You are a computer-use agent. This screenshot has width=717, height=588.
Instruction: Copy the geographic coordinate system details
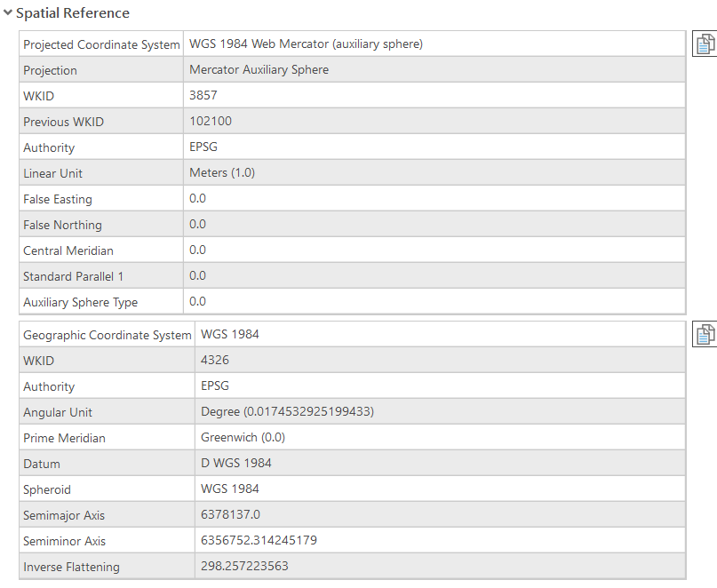pos(705,334)
